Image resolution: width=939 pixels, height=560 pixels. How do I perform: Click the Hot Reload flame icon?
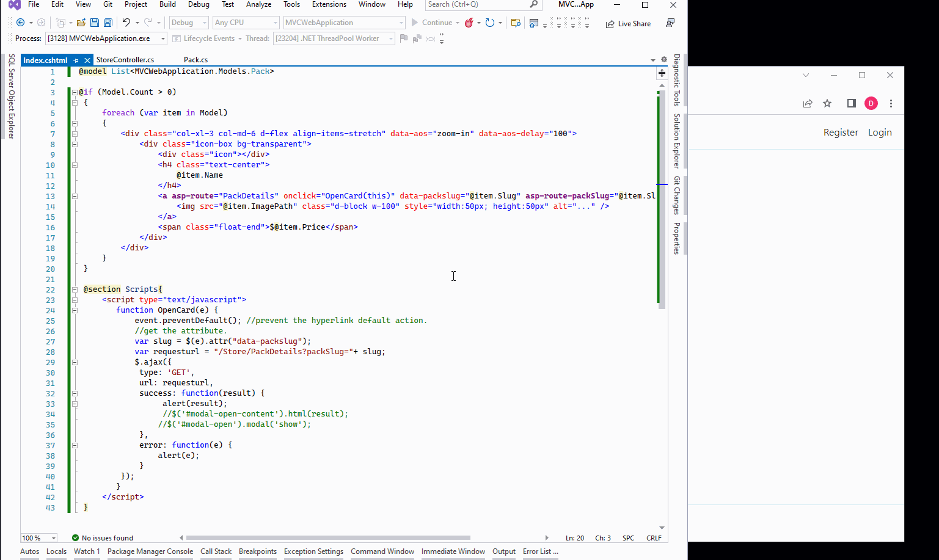469,23
